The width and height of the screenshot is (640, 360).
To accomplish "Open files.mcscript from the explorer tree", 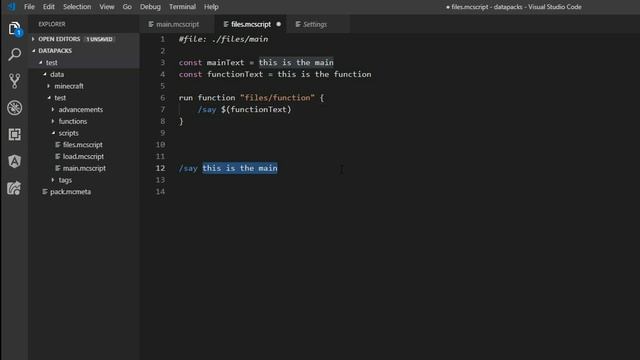I will coord(82,144).
